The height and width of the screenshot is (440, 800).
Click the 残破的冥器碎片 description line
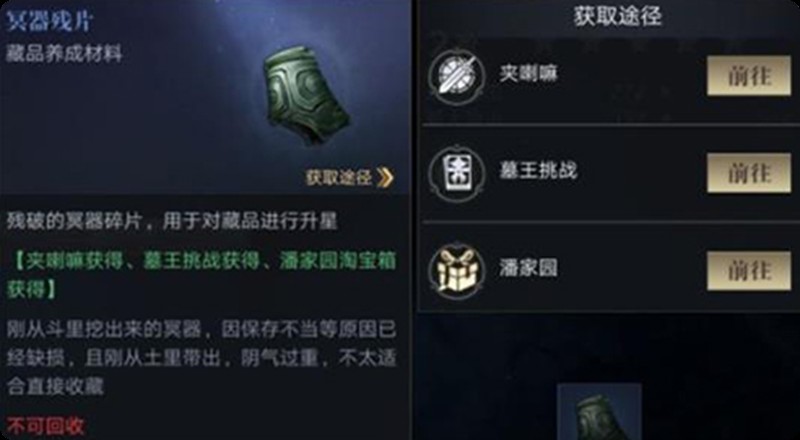[172, 222]
